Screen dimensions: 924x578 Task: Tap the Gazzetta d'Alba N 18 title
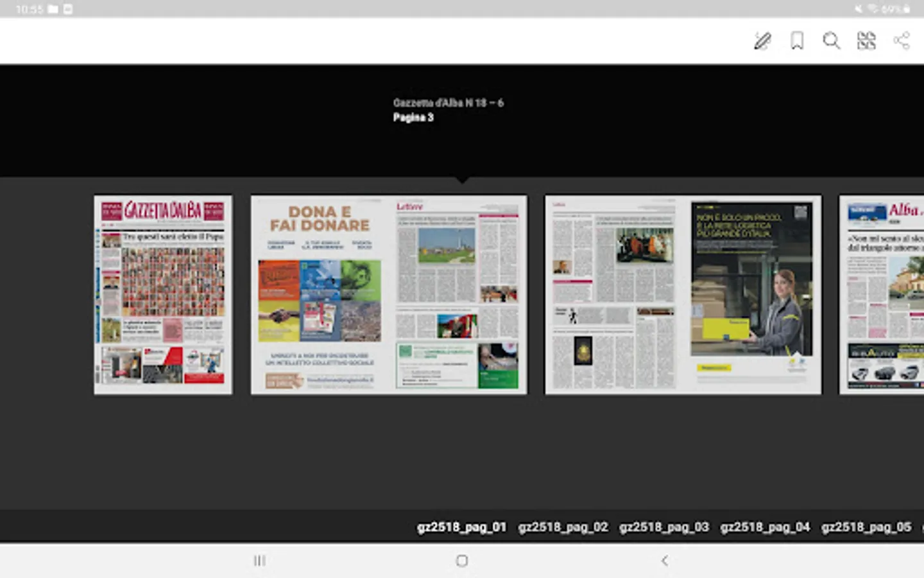[449, 101]
